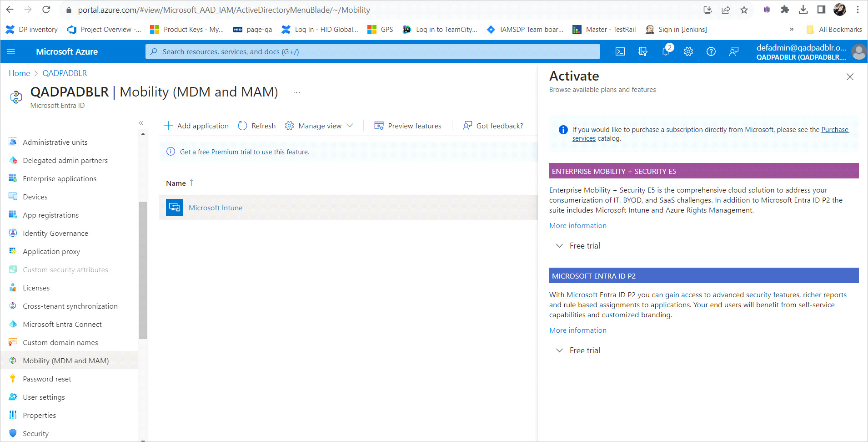This screenshot has width=868, height=442.
Task: Click Get a free Premium trial link
Action: (x=245, y=152)
